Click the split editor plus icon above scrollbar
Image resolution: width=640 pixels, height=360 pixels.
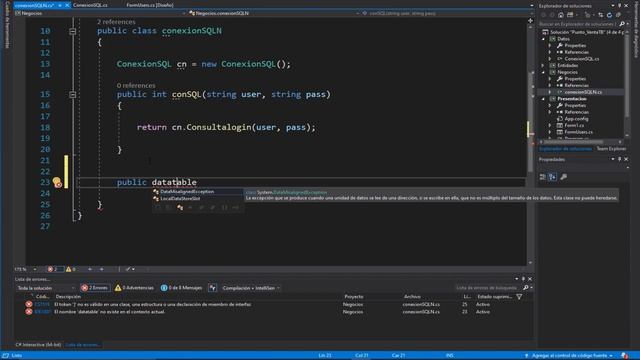click(x=530, y=20)
